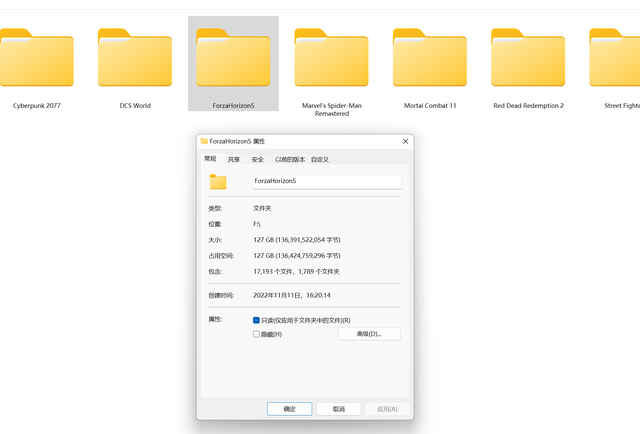640x434 pixels.
Task: Click Marvel's Spider-Man Remastered label
Action: pyautogui.click(x=332, y=109)
